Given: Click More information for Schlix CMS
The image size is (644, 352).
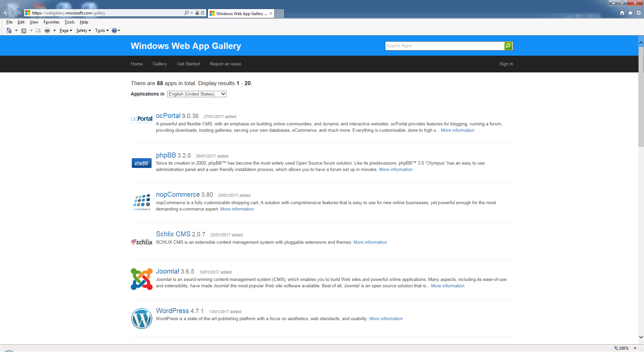Looking at the screenshot, I should (370, 242).
